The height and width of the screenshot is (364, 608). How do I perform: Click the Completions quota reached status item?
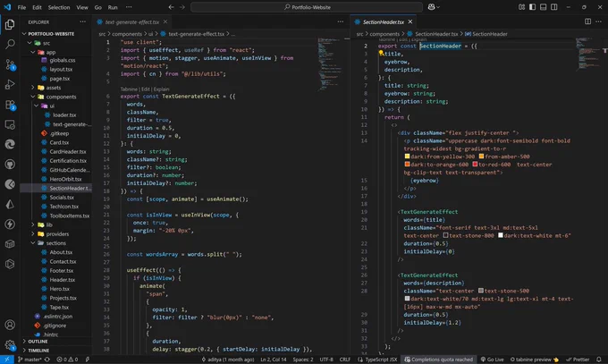438,360
